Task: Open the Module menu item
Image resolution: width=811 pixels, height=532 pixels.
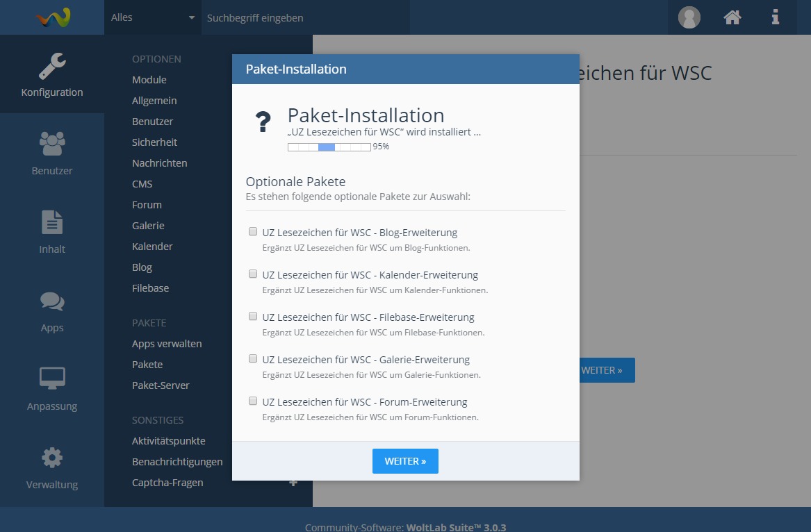Action: (x=149, y=80)
